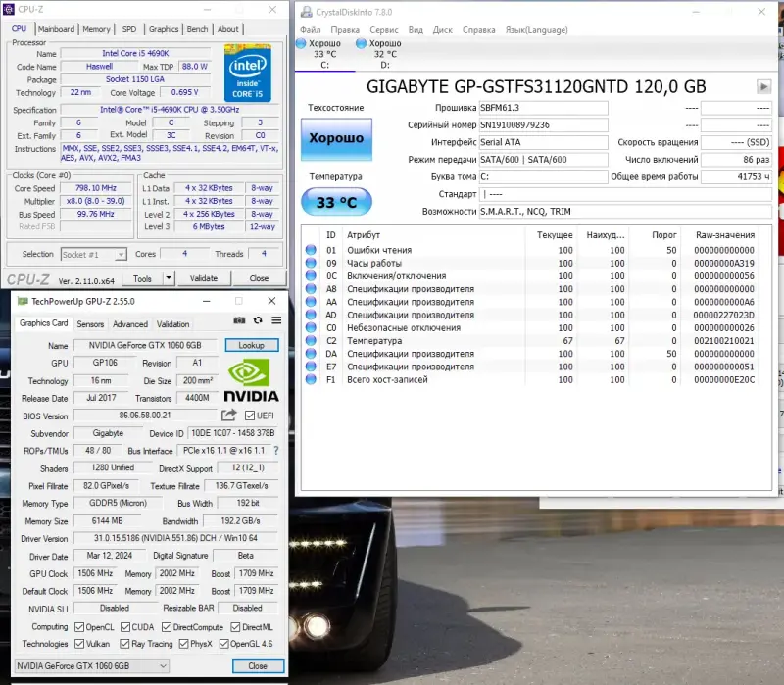784x685 pixels.
Task: Switch to the Memory tab in CPU-Z
Action: click(x=96, y=29)
